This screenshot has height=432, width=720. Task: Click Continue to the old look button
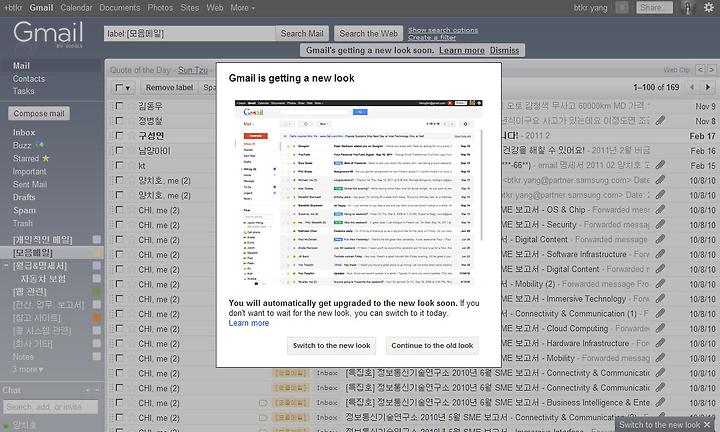432,345
